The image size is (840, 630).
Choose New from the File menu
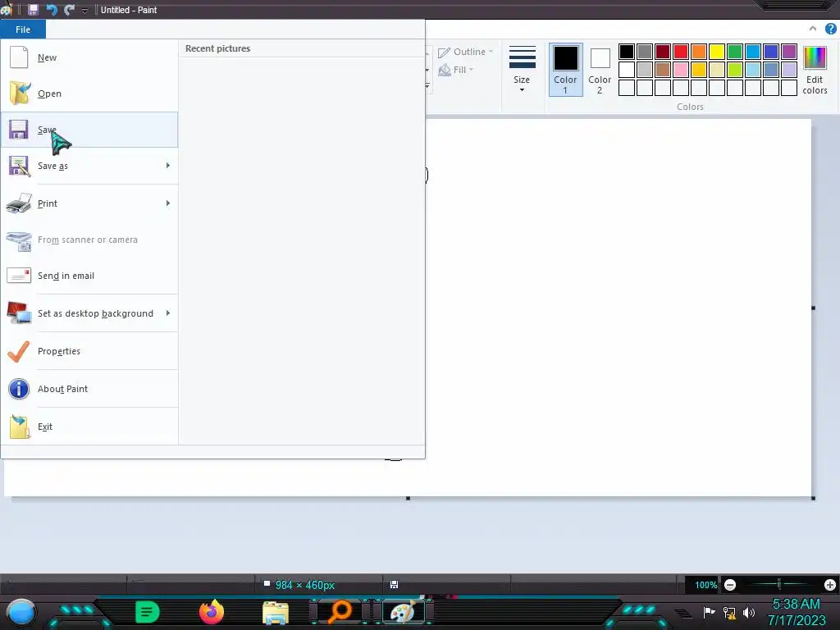click(89, 57)
